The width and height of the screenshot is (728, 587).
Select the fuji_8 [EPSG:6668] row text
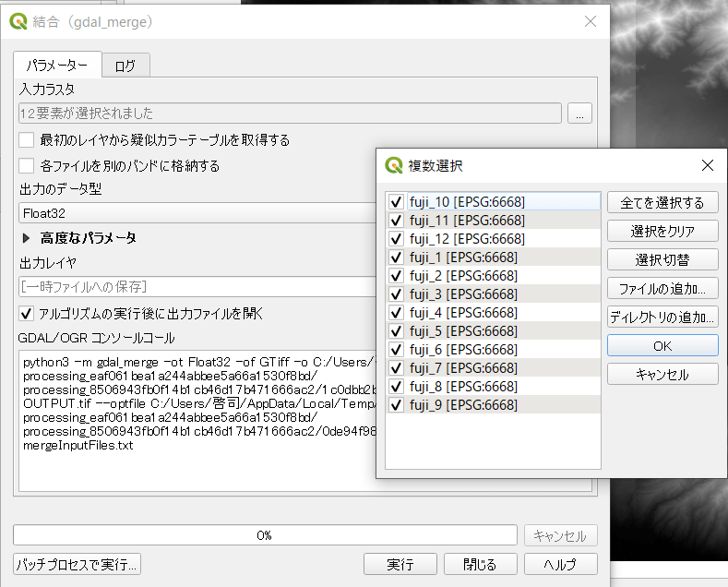pos(463,387)
